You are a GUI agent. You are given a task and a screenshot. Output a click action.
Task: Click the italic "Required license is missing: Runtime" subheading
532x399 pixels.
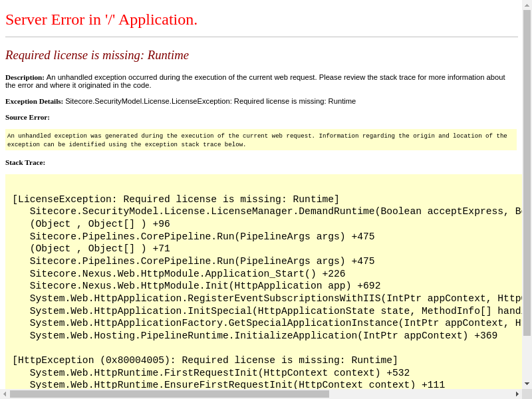(x=97, y=55)
